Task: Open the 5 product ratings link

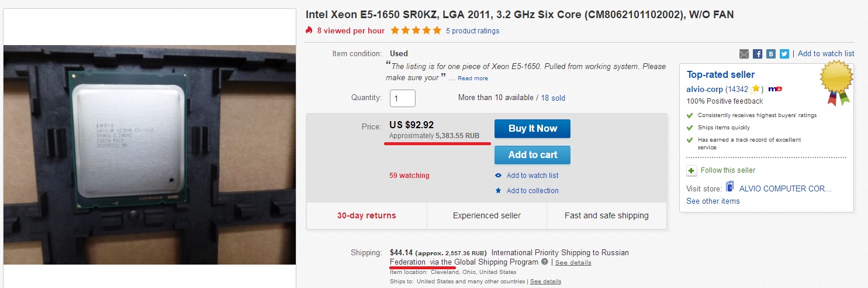Action: click(x=472, y=31)
